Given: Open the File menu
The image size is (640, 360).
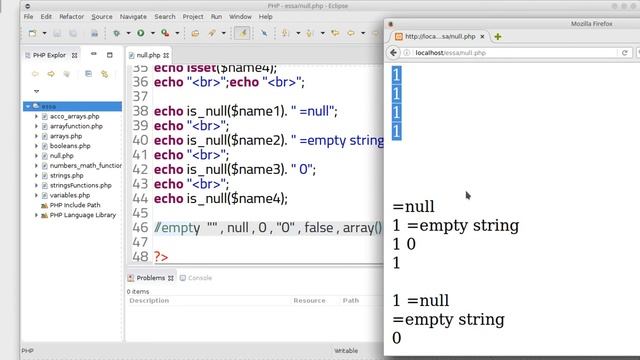Looking at the screenshot, I should click(28, 17).
